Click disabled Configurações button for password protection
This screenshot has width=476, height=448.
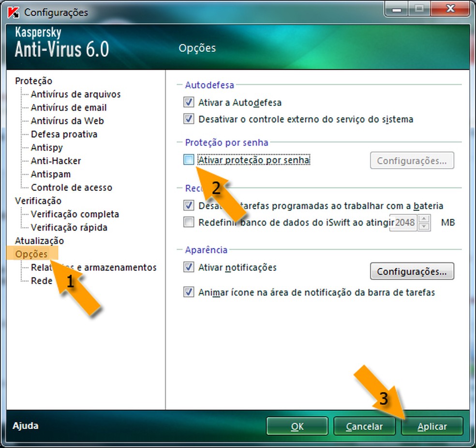[x=412, y=160]
